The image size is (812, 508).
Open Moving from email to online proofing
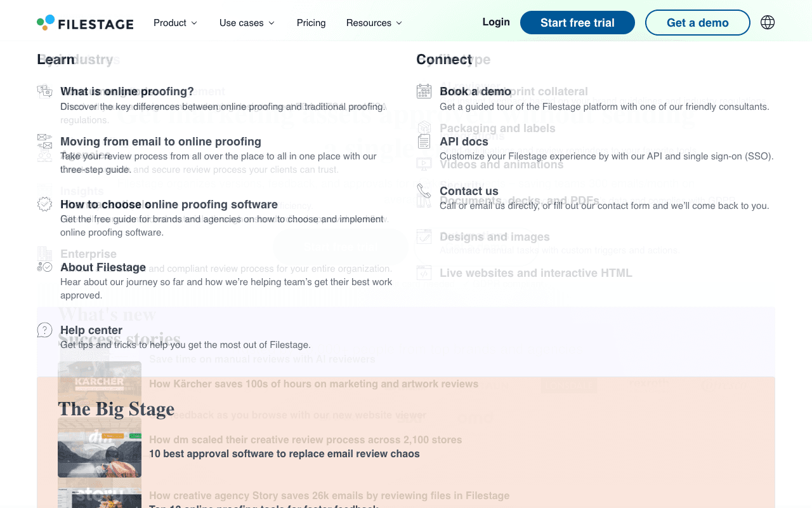(160, 142)
